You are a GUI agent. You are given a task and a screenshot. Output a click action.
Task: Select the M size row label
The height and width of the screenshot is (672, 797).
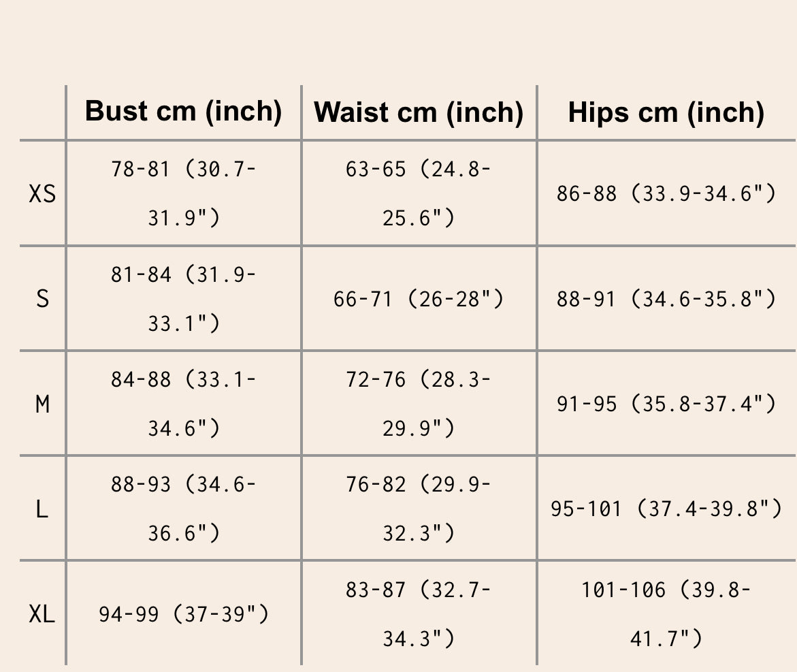coord(42,404)
